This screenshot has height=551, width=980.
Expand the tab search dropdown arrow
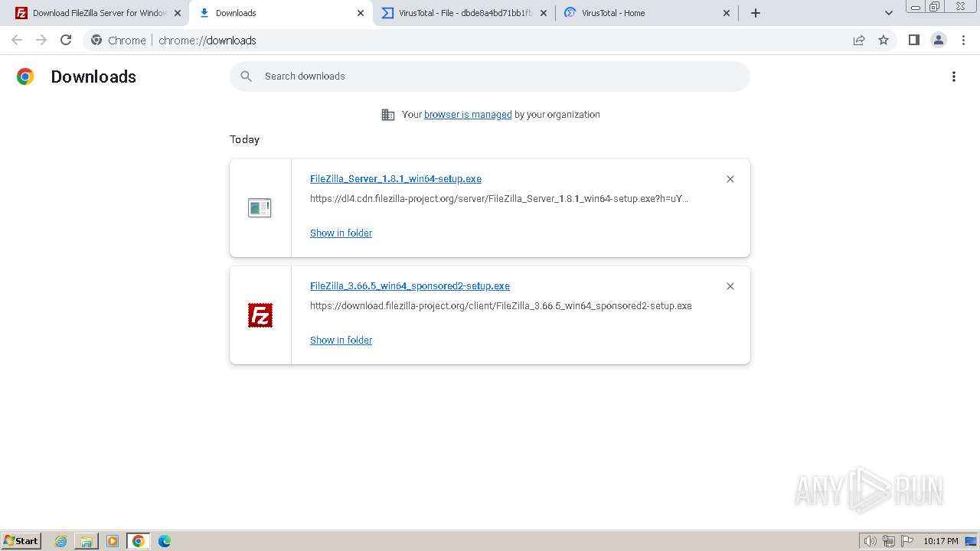click(x=889, y=13)
